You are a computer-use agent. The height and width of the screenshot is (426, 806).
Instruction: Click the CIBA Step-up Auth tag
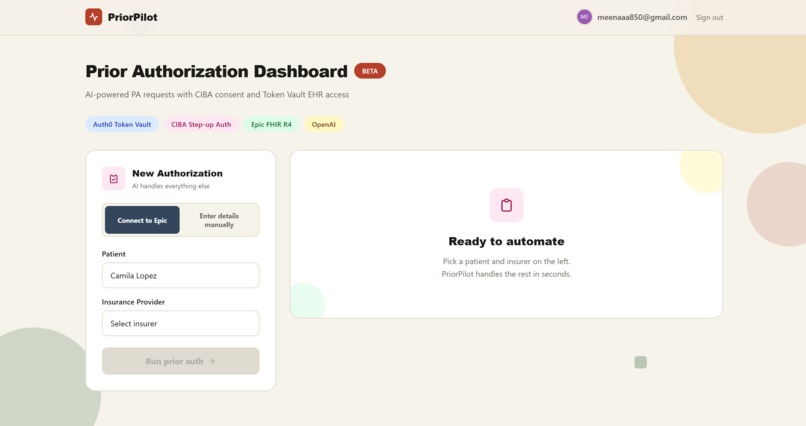201,124
